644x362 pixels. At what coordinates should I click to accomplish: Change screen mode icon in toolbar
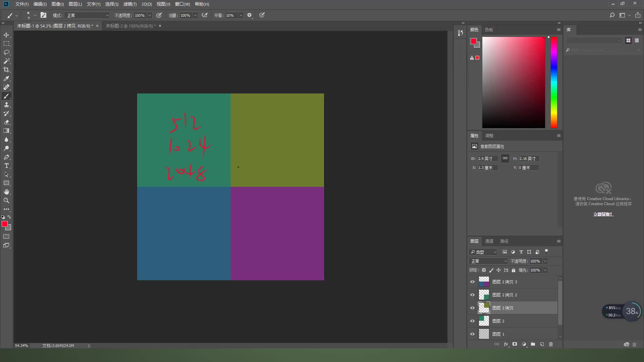pyautogui.click(x=6, y=245)
